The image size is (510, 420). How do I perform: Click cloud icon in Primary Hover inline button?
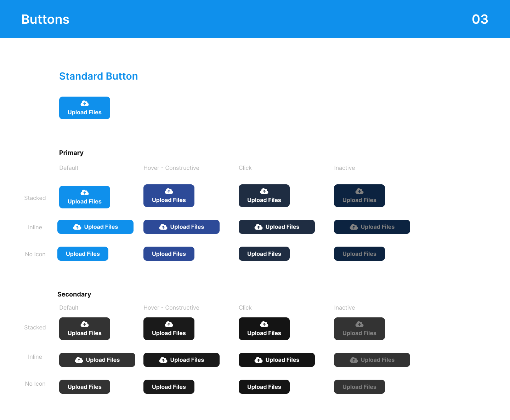coord(163,227)
